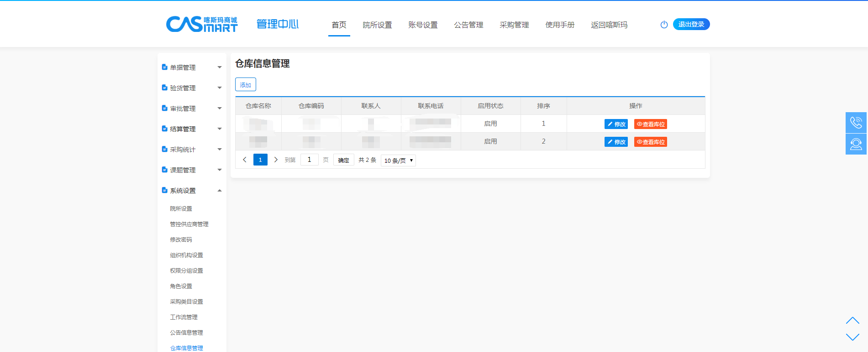Click the page number input field
The height and width of the screenshot is (352, 868).
pos(309,160)
